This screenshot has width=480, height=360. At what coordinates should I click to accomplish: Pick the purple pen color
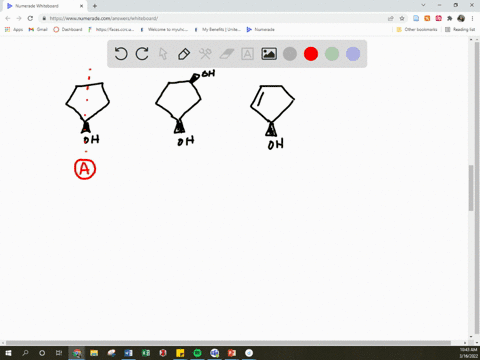click(x=353, y=54)
